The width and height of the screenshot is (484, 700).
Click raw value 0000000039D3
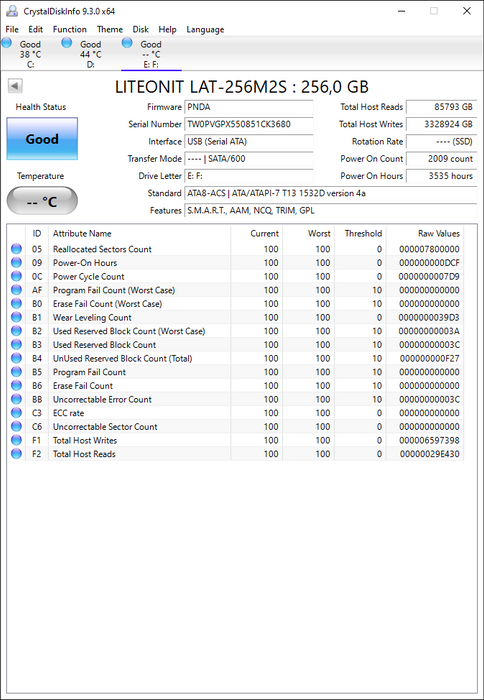pos(429,317)
